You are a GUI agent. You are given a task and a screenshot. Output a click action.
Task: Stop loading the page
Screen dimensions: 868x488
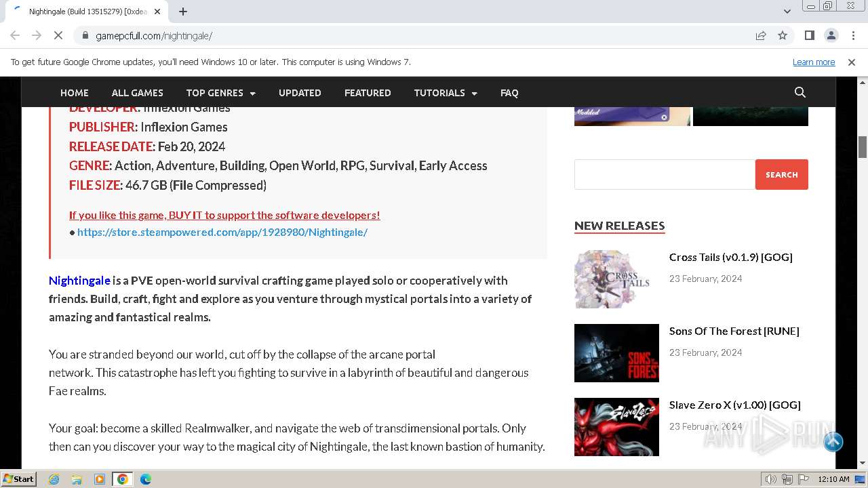coord(58,35)
